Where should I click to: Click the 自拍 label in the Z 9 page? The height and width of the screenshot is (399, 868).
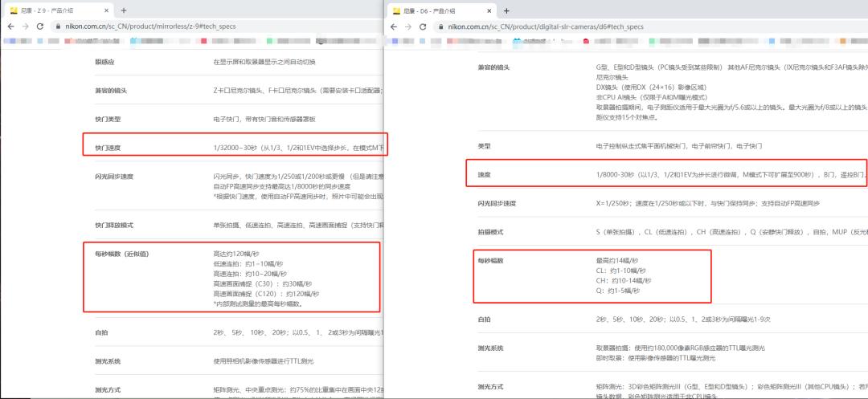(x=101, y=332)
